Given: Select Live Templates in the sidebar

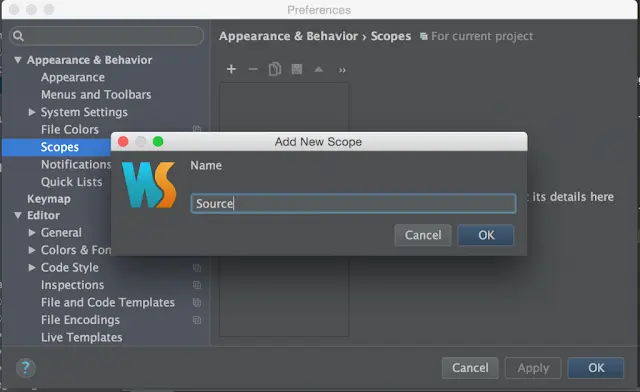Looking at the screenshot, I should pos(82,337).
